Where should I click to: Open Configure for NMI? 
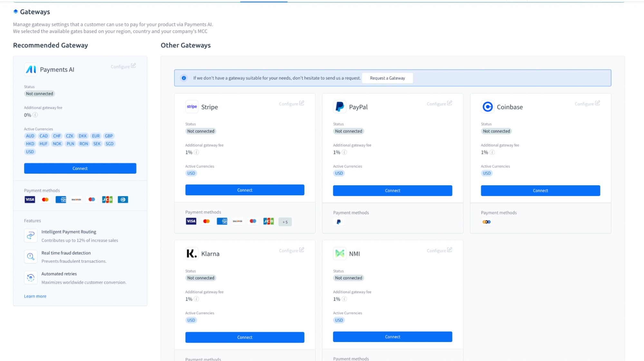(439, 250)
